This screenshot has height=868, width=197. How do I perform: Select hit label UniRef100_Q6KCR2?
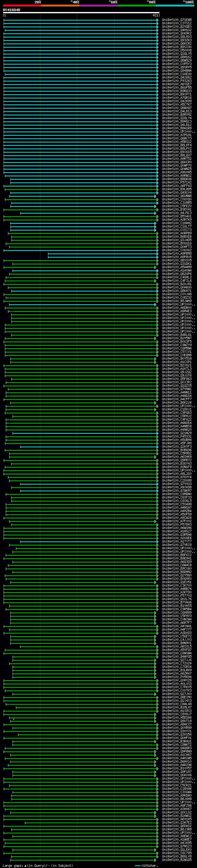pyautogui.click(x=177, y=43)
